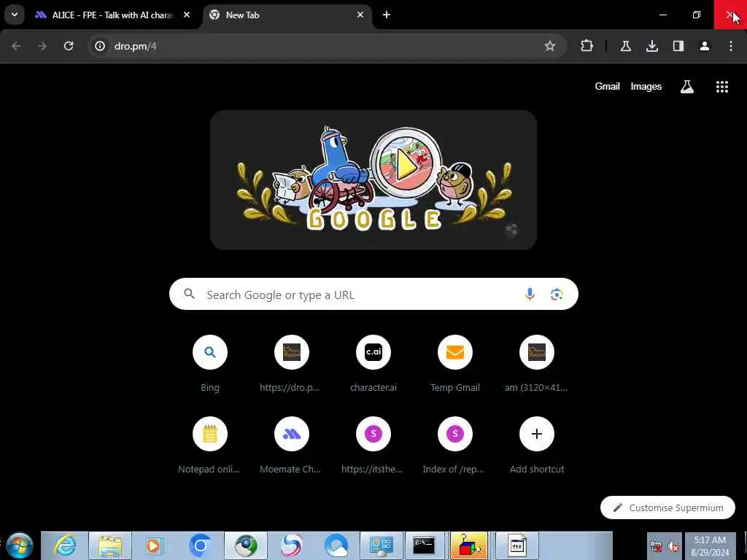Reload the current page
Viewport: 747px width, 560px height.
69,46
